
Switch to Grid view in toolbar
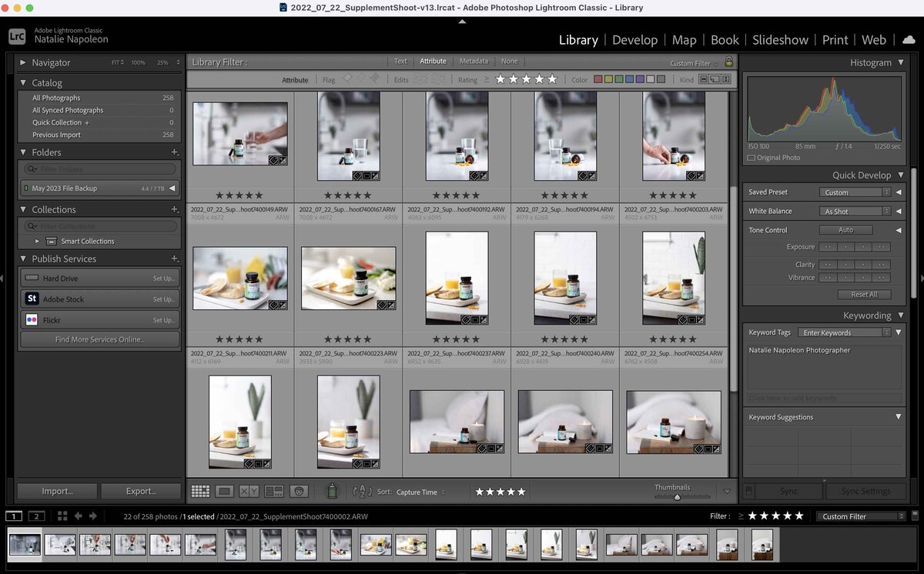[x=200, y=491]
